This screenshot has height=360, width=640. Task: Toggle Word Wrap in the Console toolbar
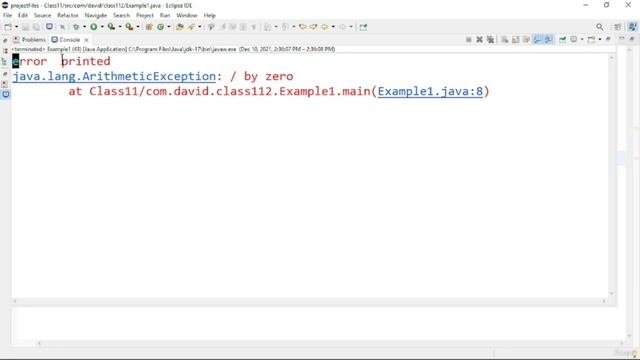point(526,40)
